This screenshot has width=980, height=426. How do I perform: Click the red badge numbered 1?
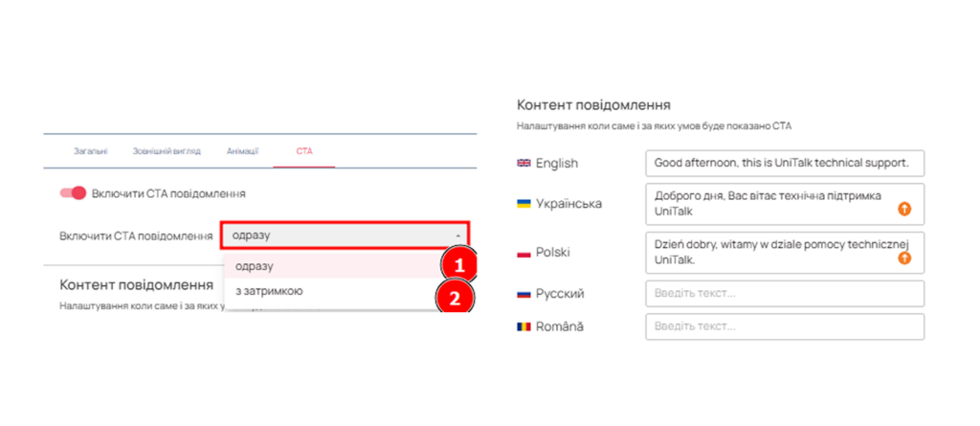[457, 264]
